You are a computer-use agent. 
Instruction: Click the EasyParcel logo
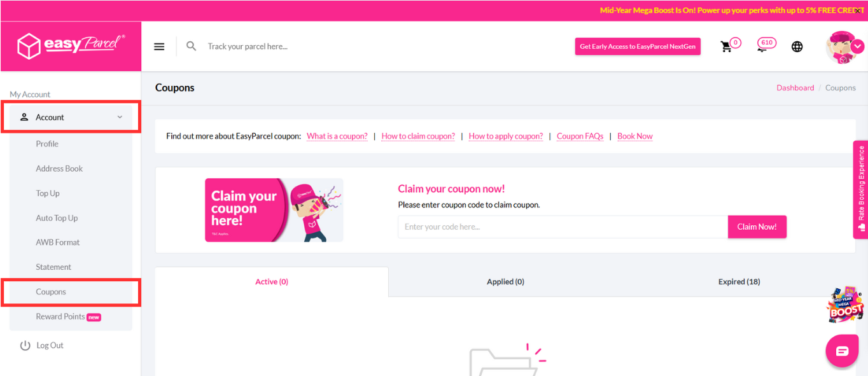click(71, 46)
